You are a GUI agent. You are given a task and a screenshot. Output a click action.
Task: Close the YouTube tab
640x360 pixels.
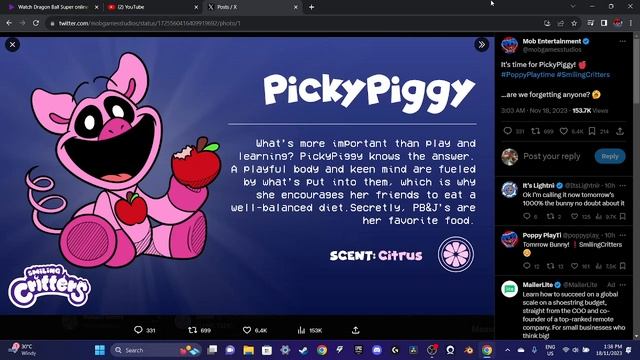pos(196,7)
